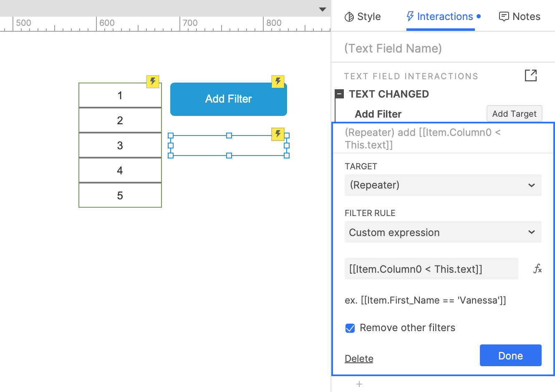Viewport: 555px width, 392px height.
Task: Click the plus icon below the action panel
Action: coord(359,384)
